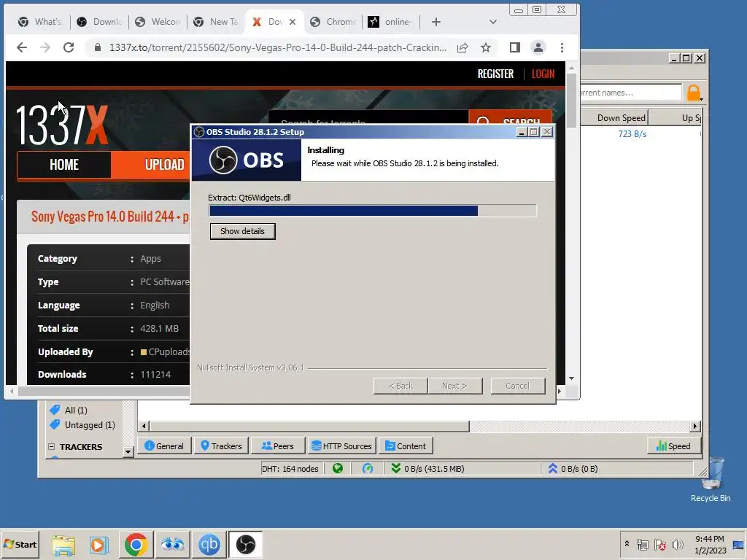
Task: Reload the 1337x page
Action: [69, 47]
